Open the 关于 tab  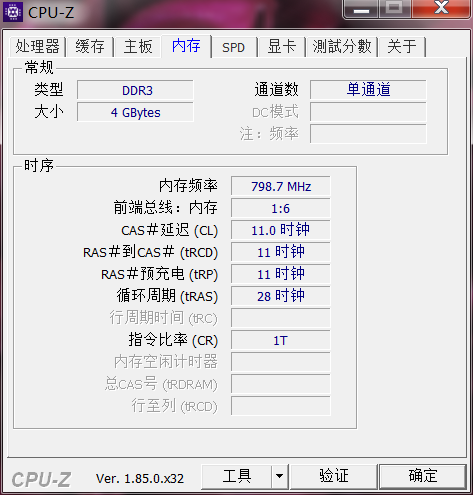[402, 47]
